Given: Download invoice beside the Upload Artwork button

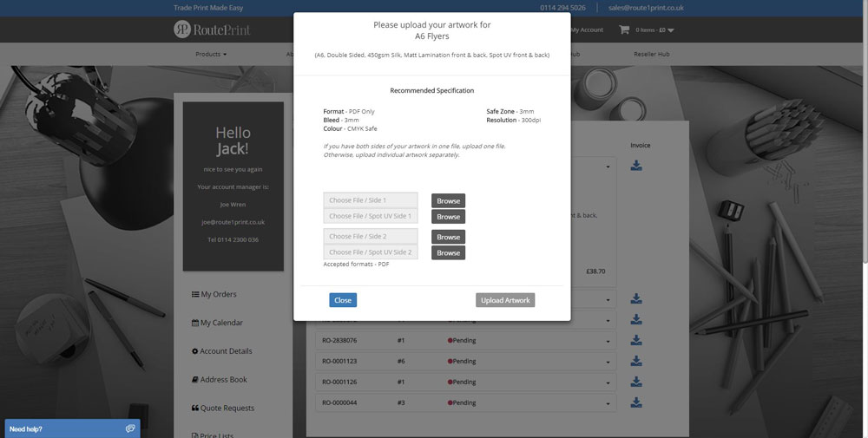Looking at the screenshot, I should pos(636,298).
